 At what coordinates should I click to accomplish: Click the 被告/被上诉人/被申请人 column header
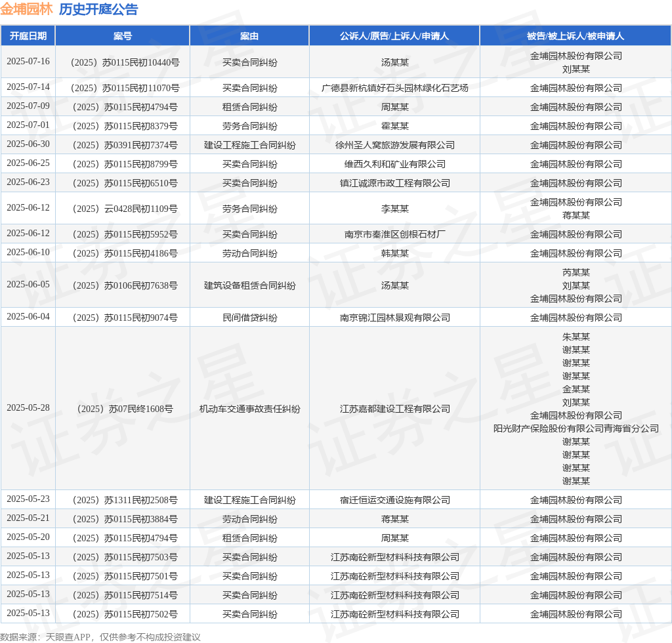click(x=576, y=36)
